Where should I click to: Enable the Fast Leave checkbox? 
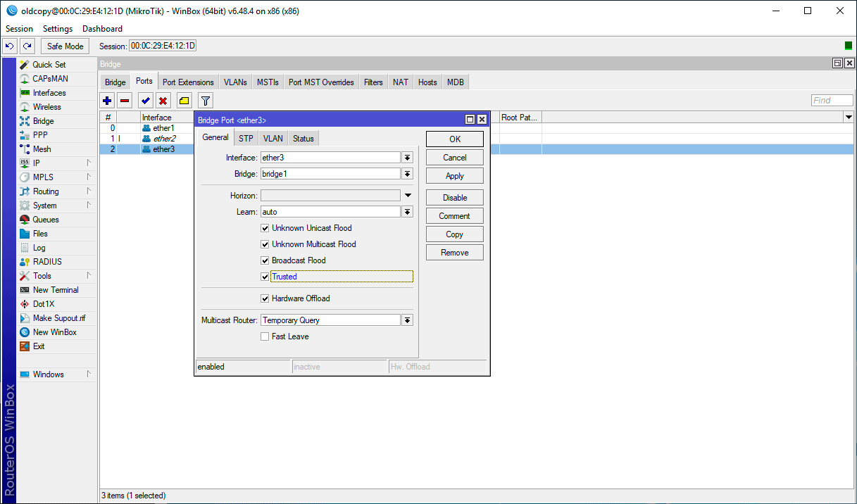(265, 336)
